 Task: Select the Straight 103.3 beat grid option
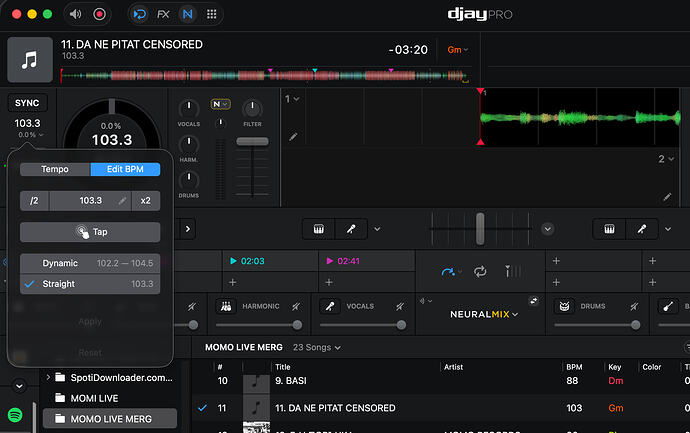(x=90, y=284)
